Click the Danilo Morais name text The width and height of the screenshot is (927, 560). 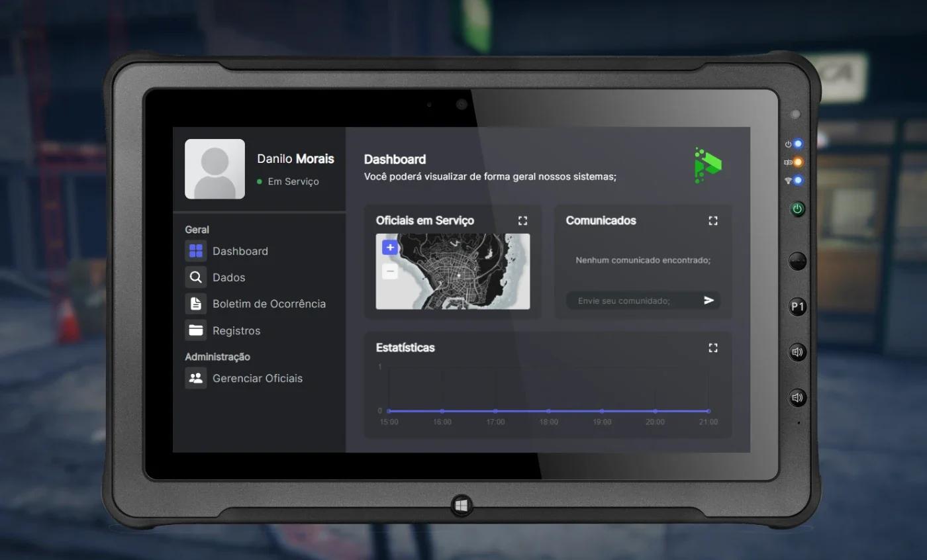click(295, 159)
